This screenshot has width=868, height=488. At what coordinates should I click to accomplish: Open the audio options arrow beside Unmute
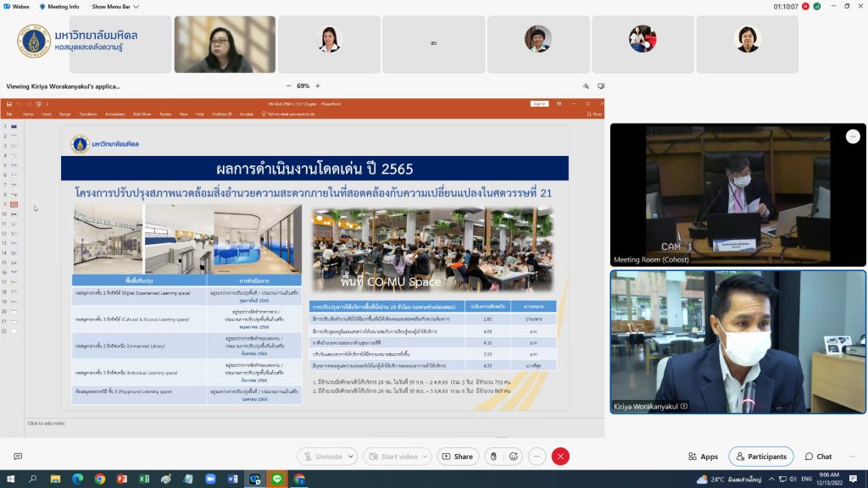coord(351,457)
